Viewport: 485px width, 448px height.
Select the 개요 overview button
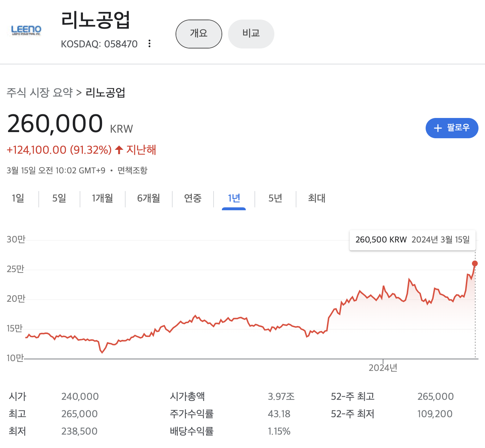pos(199,34)
